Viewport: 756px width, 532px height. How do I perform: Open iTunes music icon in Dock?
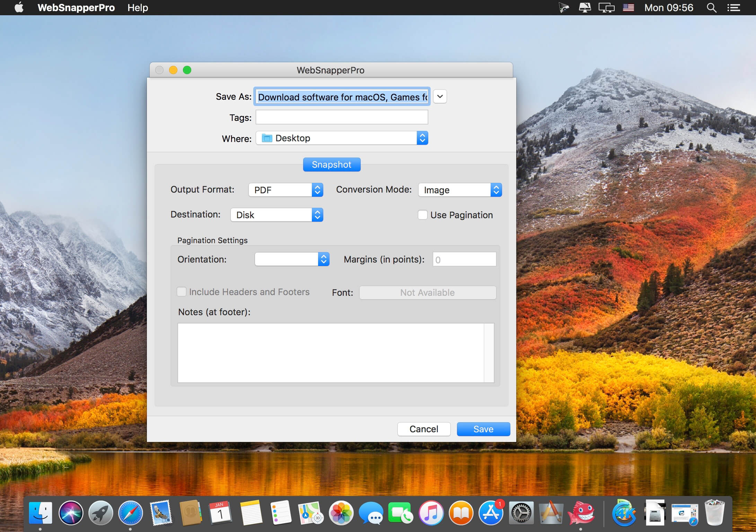[431, 513]
